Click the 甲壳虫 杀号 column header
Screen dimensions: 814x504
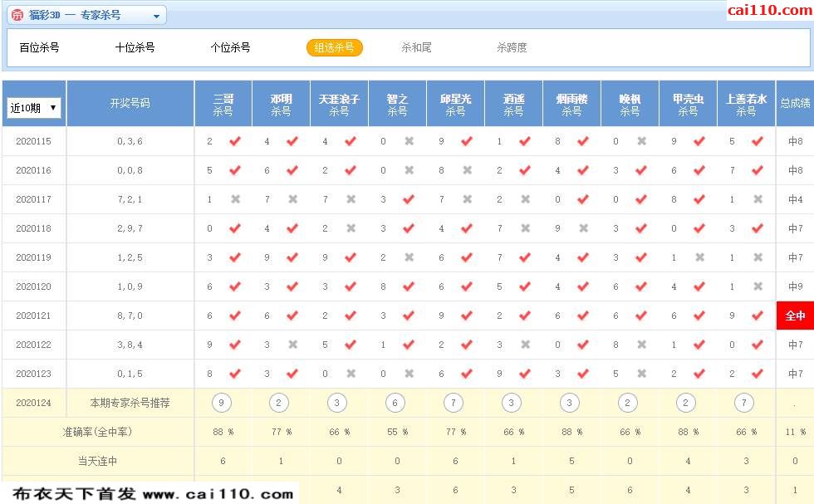[x=688, y=104]
